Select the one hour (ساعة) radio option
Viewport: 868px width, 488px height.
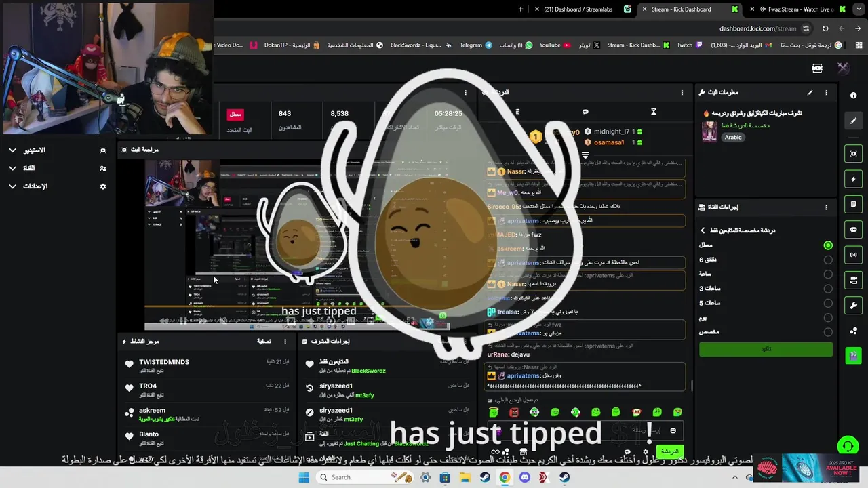point(828,274)
